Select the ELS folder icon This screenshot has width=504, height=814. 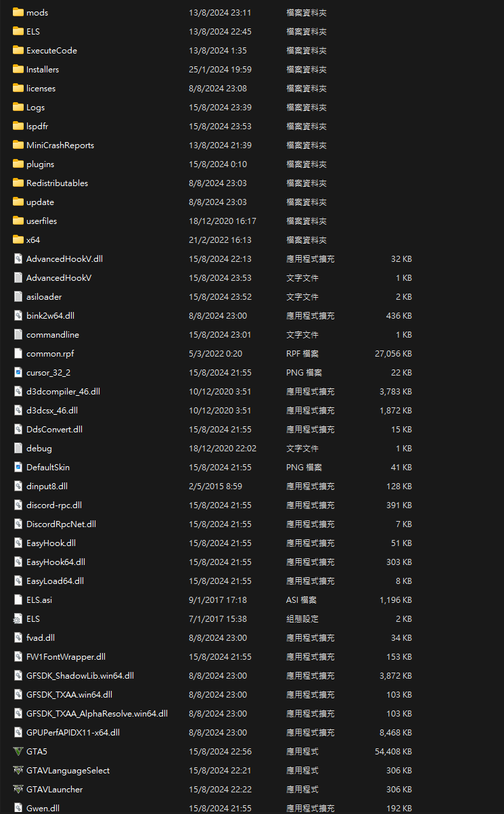click(18, 31)
